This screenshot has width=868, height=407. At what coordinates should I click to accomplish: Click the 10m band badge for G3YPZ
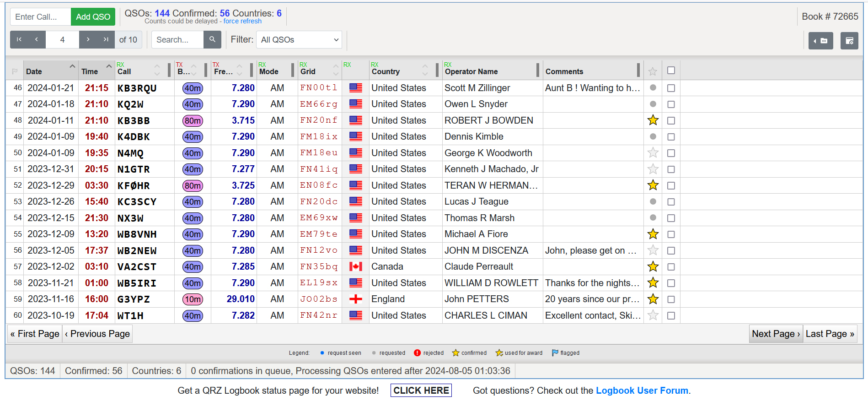(193, 299)
